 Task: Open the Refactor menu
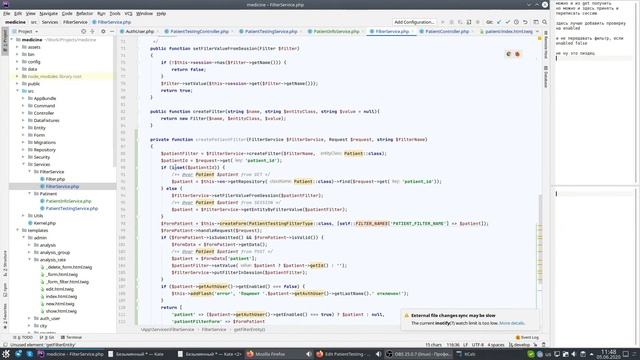(x=84, y=13)
